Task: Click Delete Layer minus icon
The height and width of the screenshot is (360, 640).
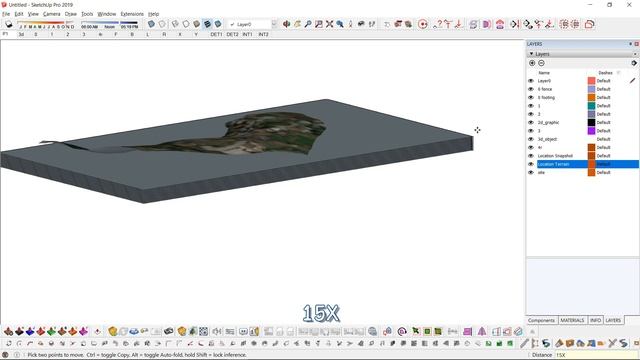Action: (x=541, y=63)
